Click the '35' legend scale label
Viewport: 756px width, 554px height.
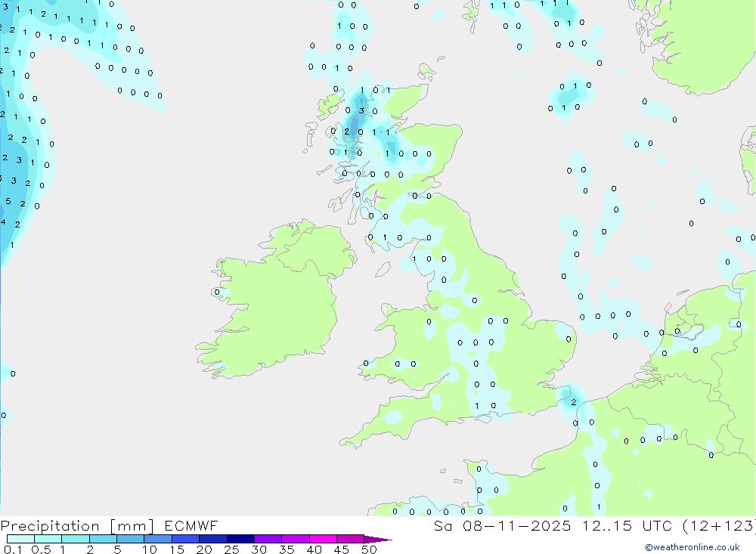(287, 549)
